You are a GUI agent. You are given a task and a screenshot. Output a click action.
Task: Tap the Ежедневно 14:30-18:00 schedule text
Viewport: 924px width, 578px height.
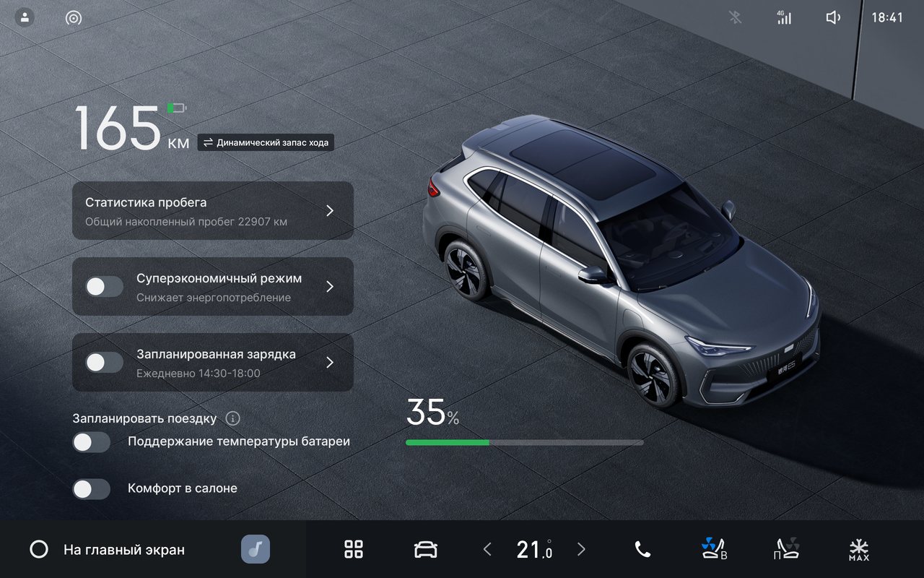199,374
